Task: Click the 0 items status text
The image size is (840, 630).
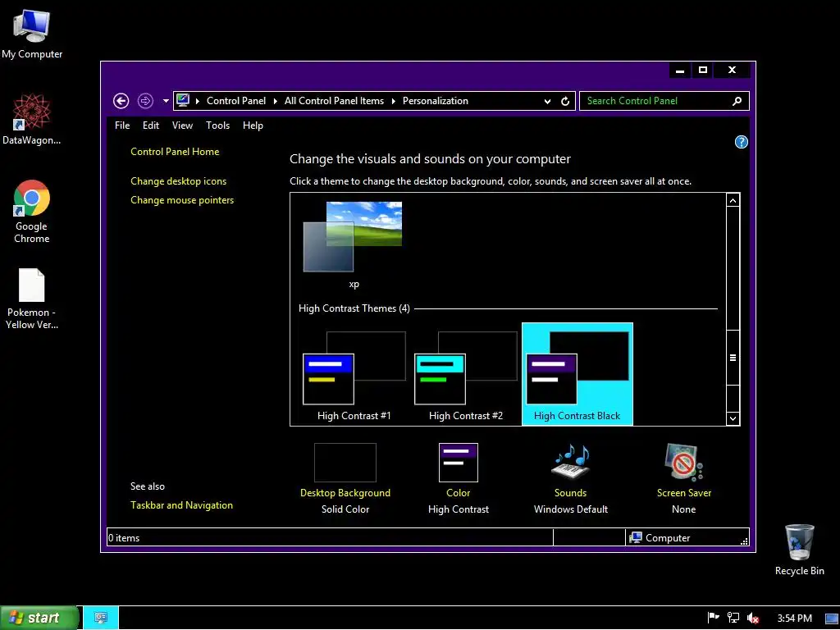Action: tap(124, 538)
